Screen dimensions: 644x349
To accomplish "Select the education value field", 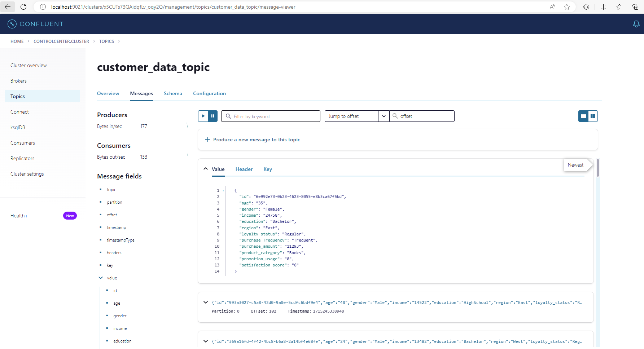I will point(122,341).
